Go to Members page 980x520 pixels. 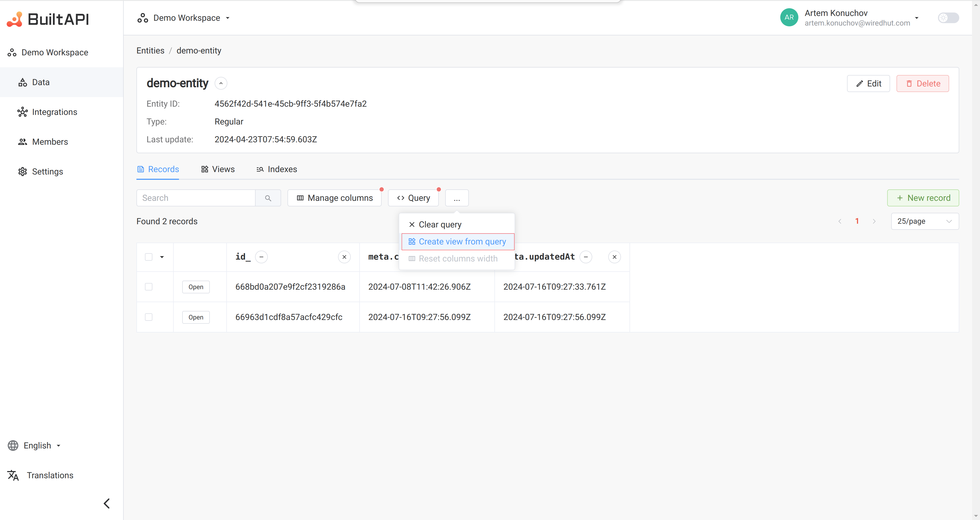coord(62,142)
